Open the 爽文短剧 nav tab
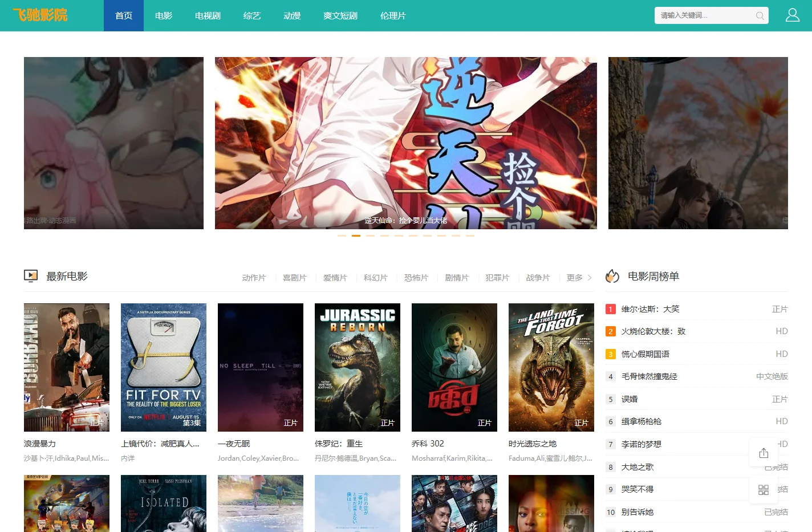The width and height of the screenshot is (812, 532). pyautogui.click(x=340, y=15)
